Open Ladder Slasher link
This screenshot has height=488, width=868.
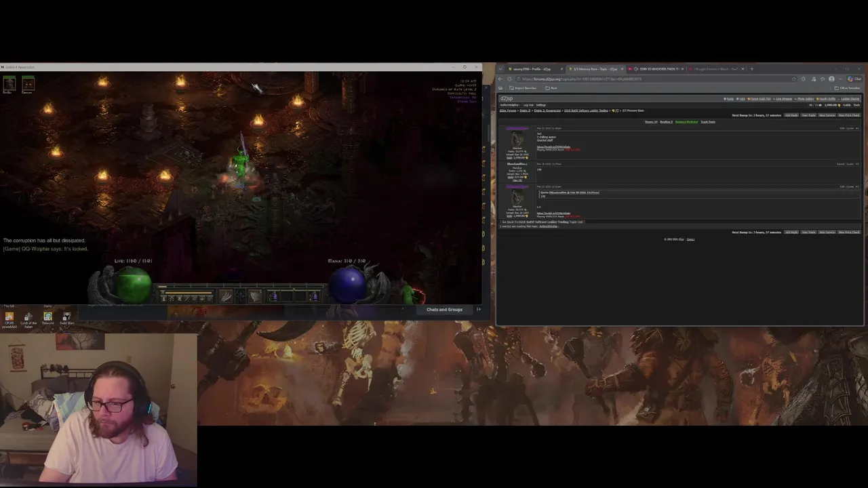pos(848,99)
